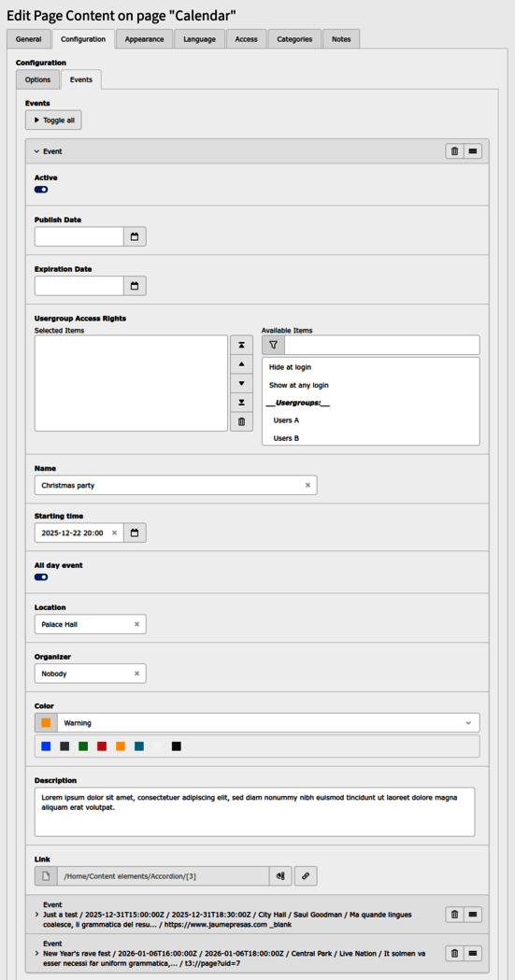Click the Available Items filter text box
The image size is (515, 980).
pyautogui.click(x=382, y=345)
